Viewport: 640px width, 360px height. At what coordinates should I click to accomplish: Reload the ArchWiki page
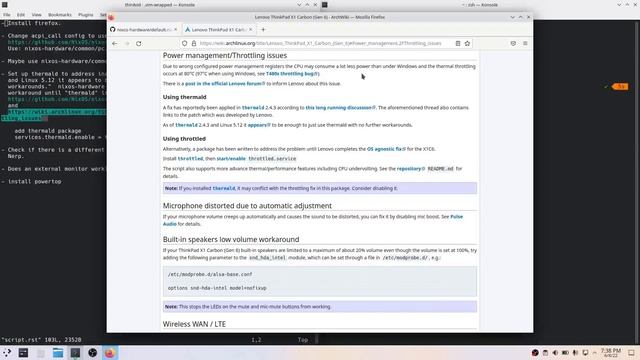[139, 43]
